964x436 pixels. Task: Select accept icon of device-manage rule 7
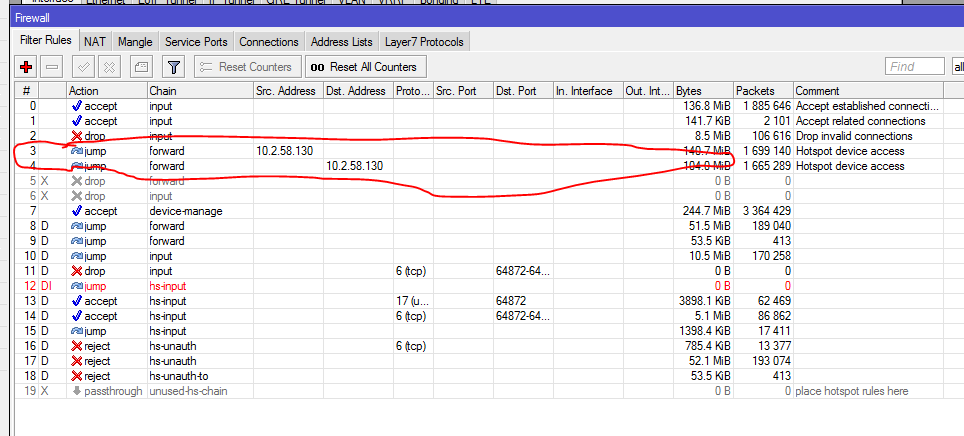pyautogui.click(x=77, y=211)
